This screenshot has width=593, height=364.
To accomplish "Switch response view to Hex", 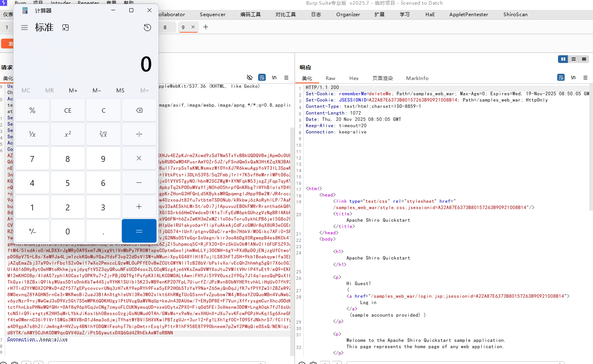I will (354, 78).
